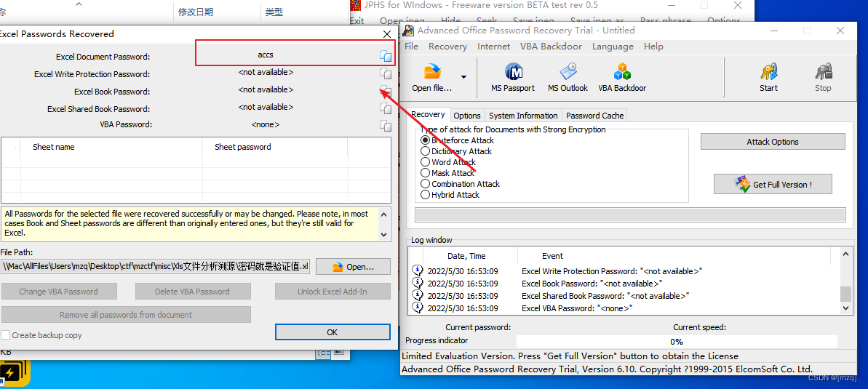Copy the VBA Password value
The image size is (868, 389).
386,126
